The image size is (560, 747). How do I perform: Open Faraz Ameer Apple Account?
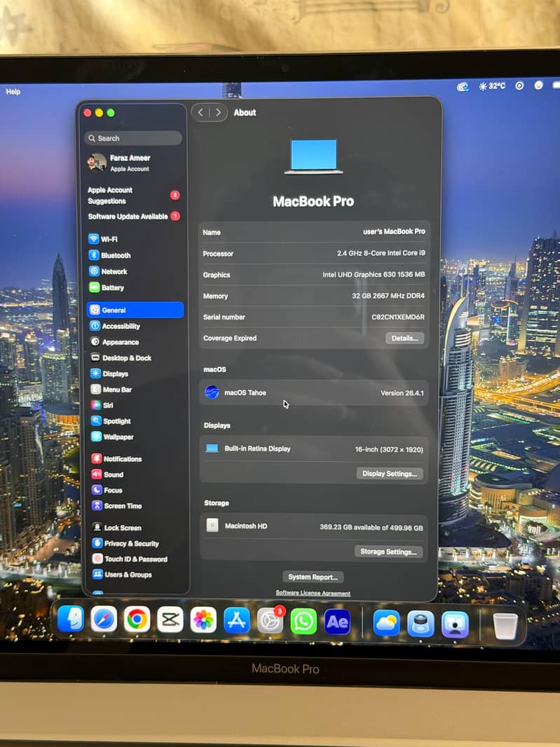119,163
